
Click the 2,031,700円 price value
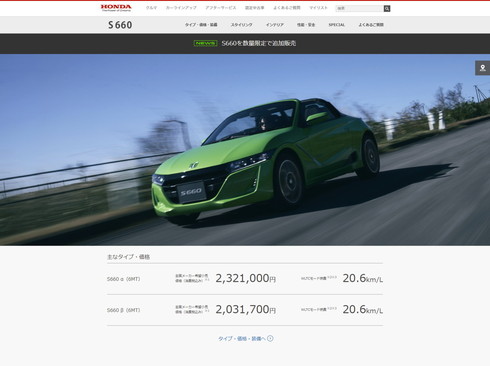click(x=246, y=309)
